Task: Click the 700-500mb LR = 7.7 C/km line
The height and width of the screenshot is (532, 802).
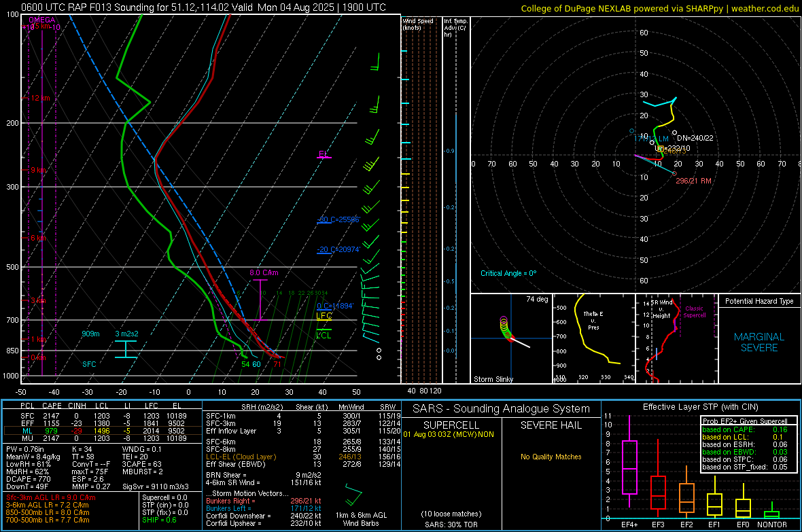Action: point(48,520)
